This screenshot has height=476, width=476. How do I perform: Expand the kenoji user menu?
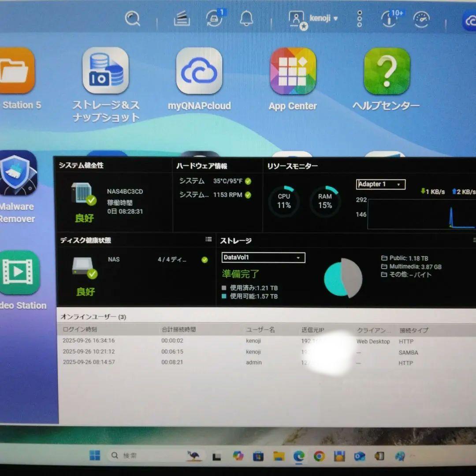[323, 19]
